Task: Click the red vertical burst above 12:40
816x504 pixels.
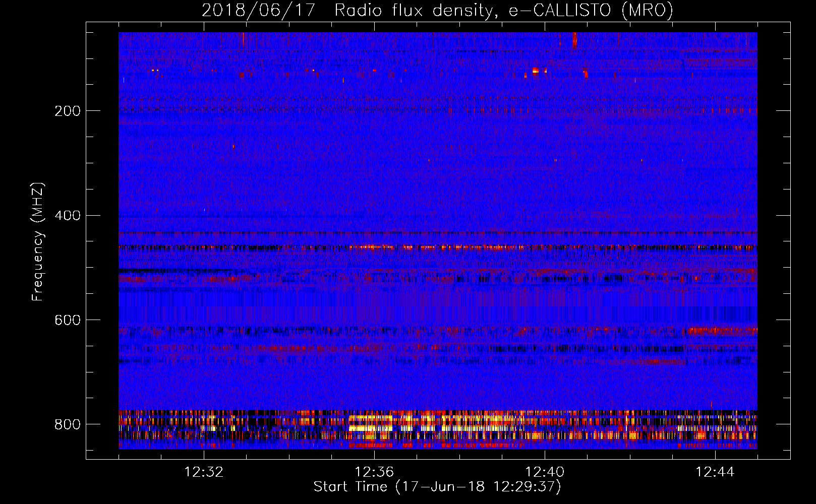Action: tap(574, 40)
